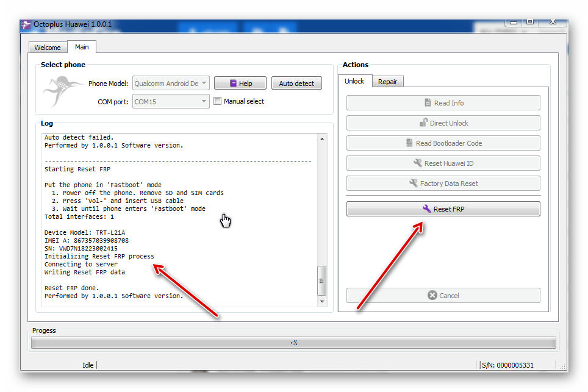Close the Octoplus Huawei window
Viewport: 588px width, 392px height.
553,22
